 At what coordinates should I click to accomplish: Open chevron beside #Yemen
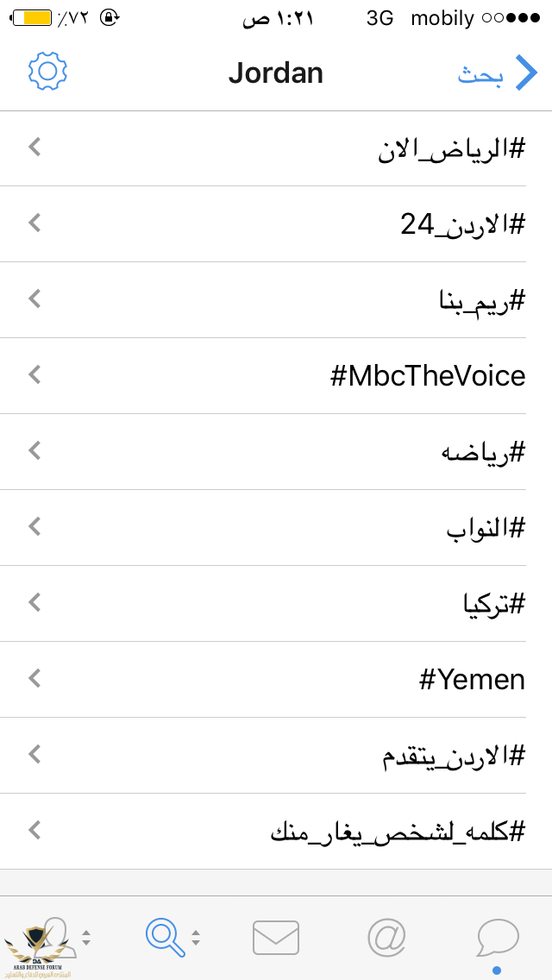click(x=34, y=678)
